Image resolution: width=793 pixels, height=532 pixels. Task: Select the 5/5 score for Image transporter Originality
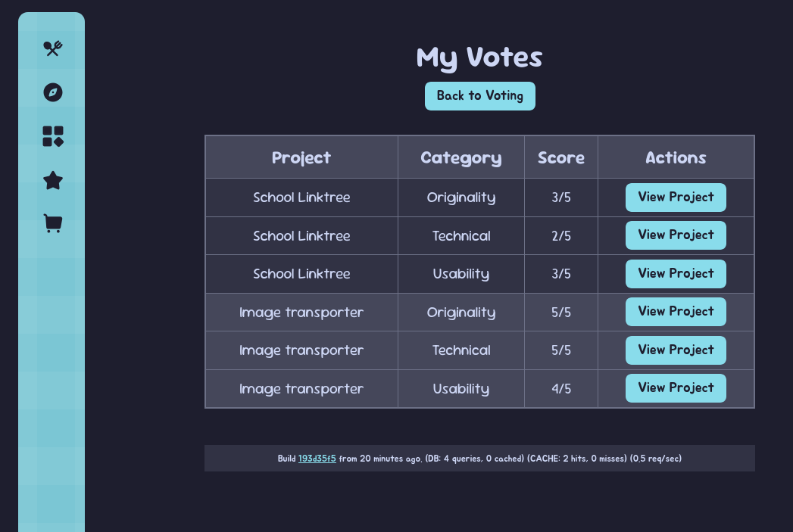click(x=561, y=313)
